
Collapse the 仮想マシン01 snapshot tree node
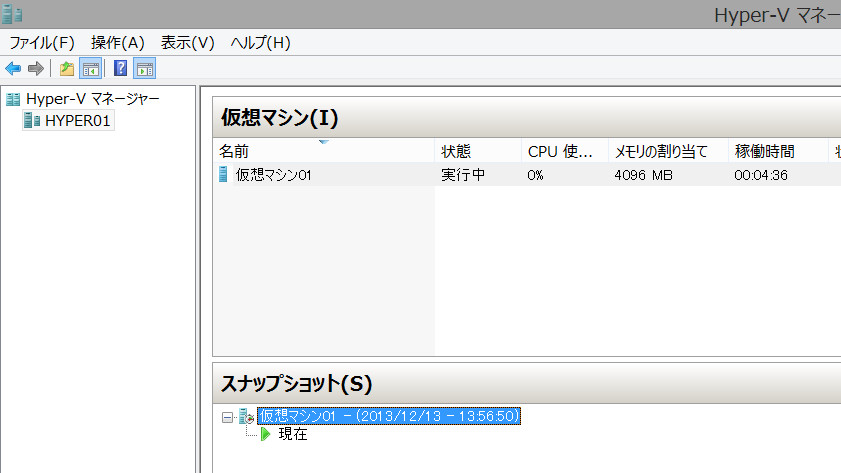[227, 417]
